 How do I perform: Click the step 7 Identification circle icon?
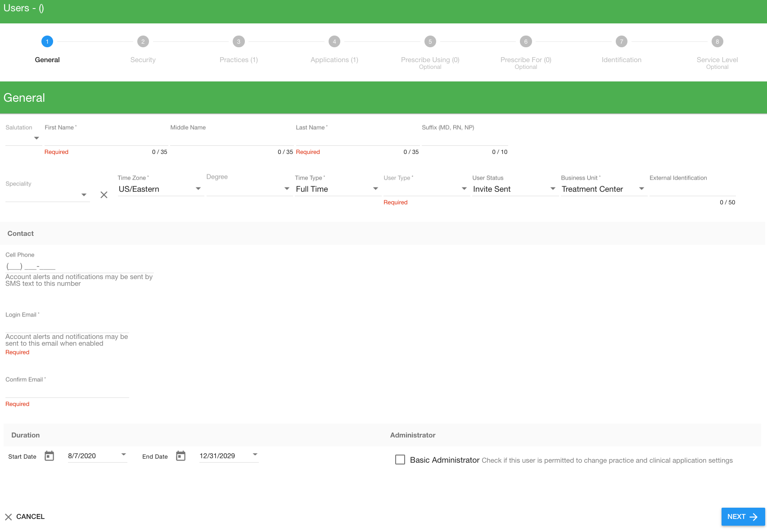click(x=622, y=41)
